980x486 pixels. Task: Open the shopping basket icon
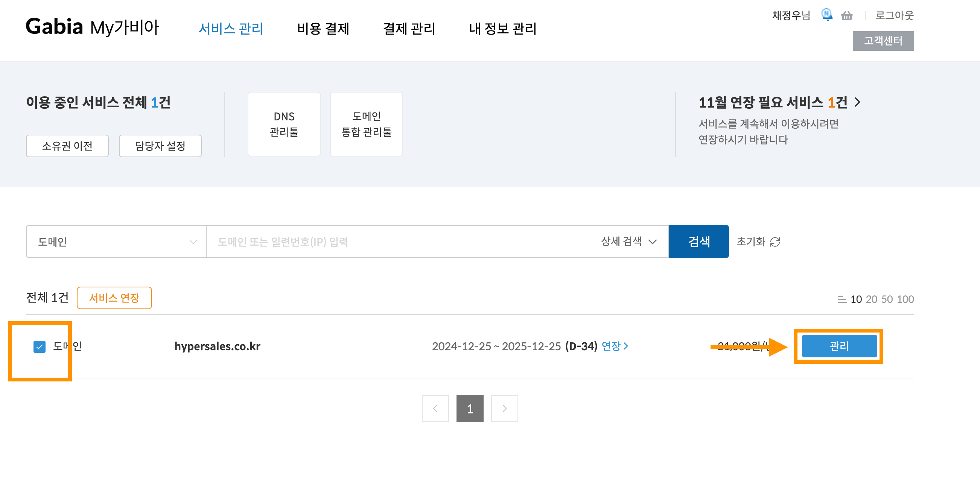coord(846,15)
